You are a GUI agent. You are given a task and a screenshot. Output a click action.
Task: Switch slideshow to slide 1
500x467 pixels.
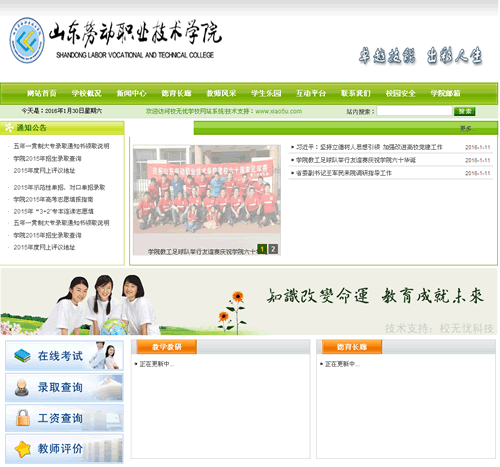[x=262, y=249]
